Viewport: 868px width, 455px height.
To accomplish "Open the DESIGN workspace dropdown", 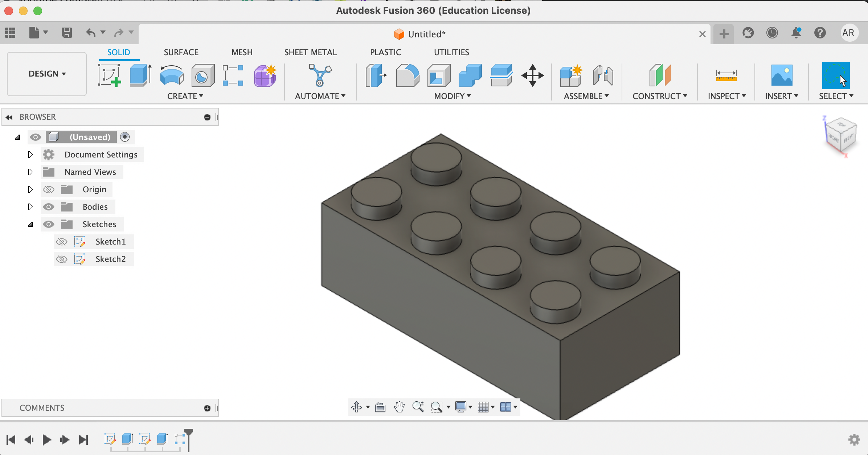I will coord(47,74).
